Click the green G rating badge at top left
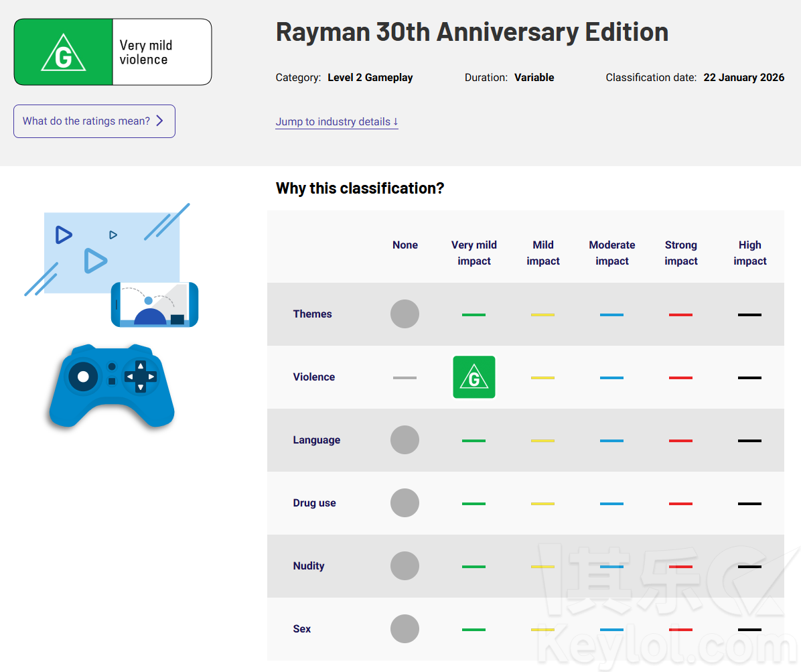Viewport: 801px width, 672px height. tap(64, 52)
